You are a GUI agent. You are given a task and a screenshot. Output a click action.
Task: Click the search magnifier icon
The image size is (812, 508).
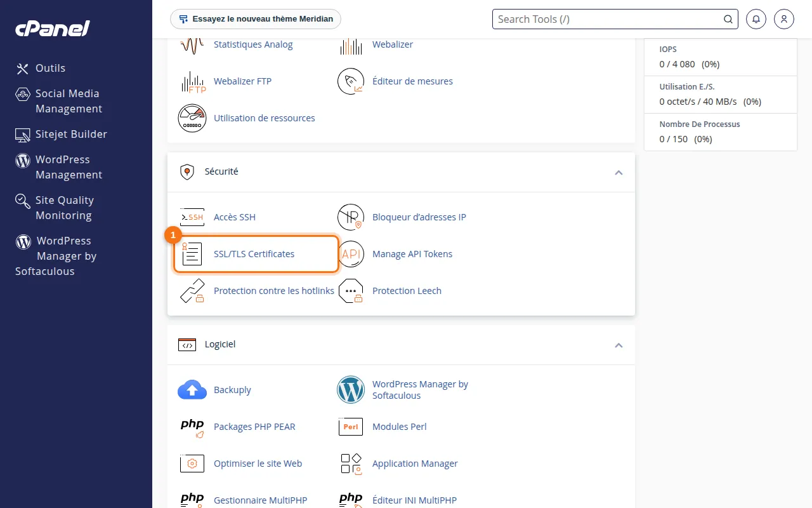(x=728, y=19)
